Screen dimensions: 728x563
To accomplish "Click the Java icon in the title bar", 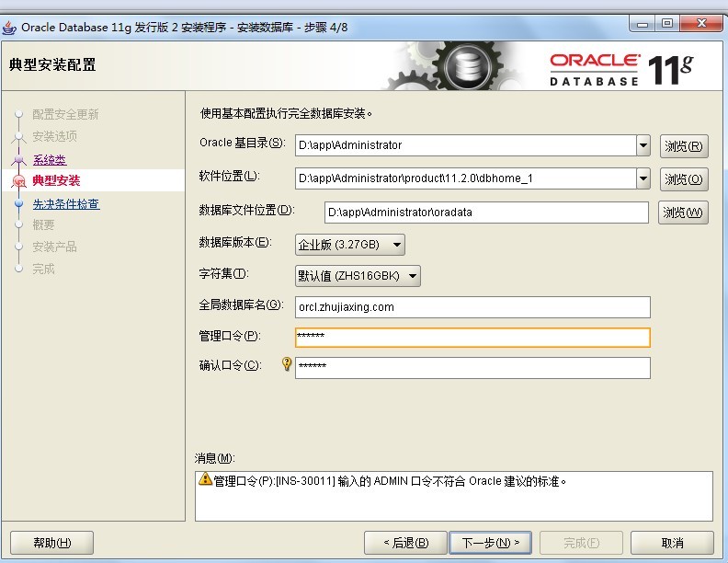I will [9, 28].
